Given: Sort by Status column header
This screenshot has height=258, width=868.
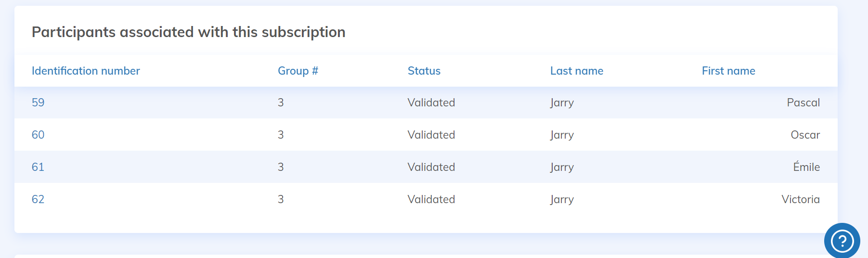Looking at the screenshot, I should coord(424,71).
